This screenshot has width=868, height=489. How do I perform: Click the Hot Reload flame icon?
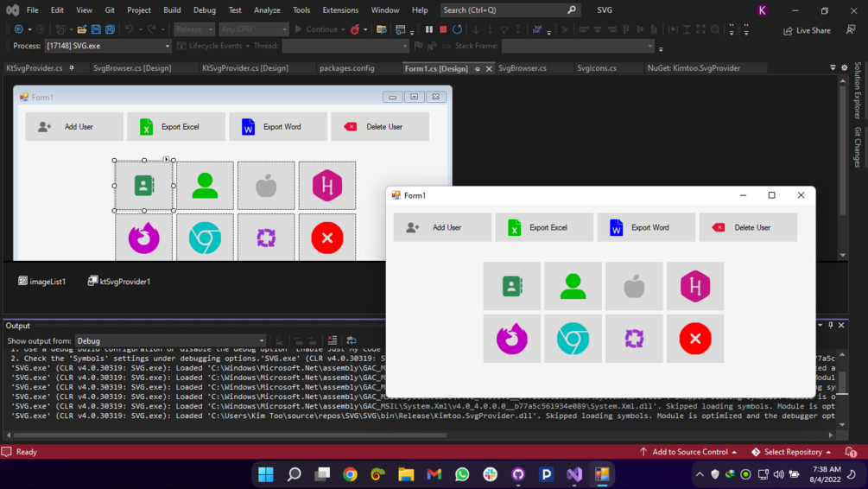point(355,29)
